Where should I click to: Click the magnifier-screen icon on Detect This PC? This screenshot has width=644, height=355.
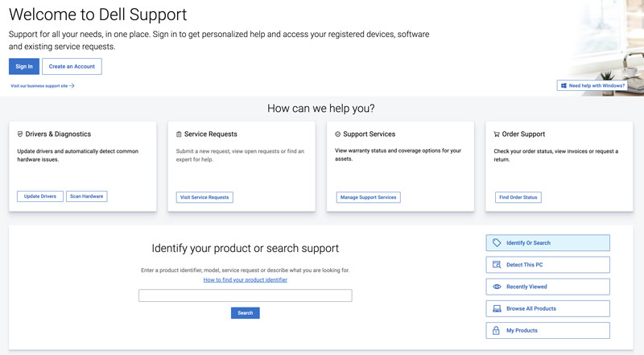[x=497, y=265]
